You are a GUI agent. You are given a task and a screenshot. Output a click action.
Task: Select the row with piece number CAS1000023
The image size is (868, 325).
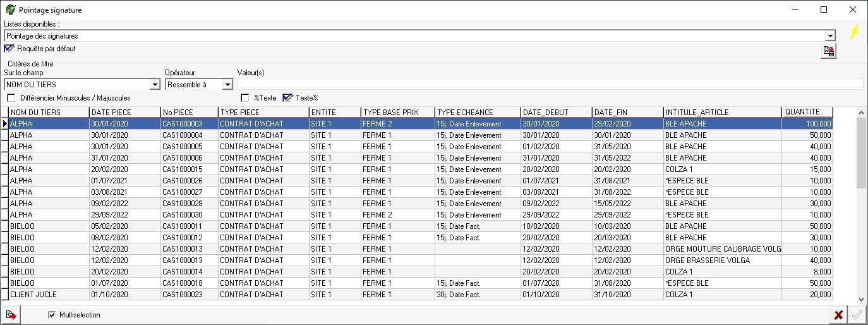[x=190, y=295]
